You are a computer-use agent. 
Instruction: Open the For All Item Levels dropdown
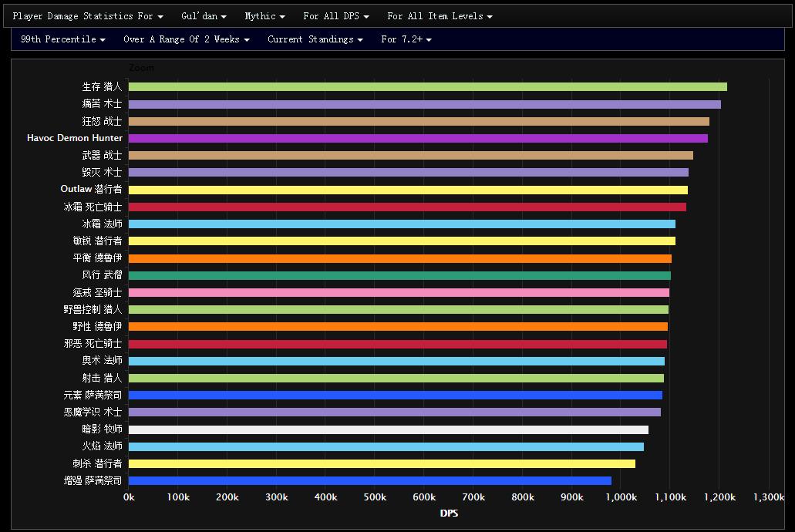(x=440, y=16)
